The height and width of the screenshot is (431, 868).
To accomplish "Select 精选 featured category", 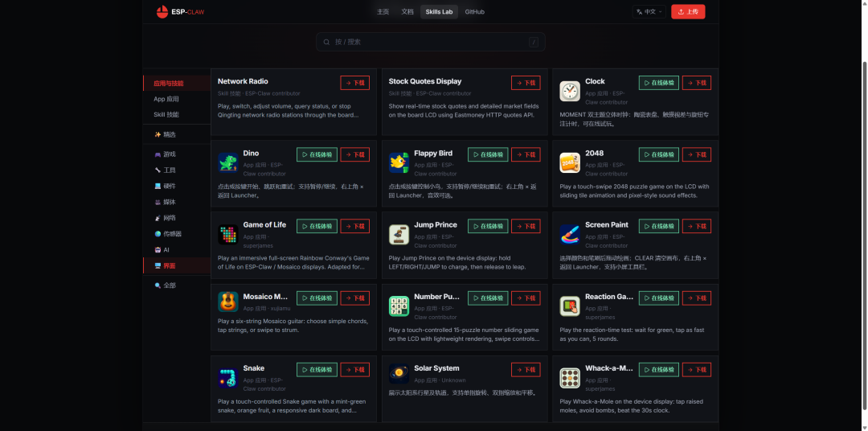I will point(177,134).
